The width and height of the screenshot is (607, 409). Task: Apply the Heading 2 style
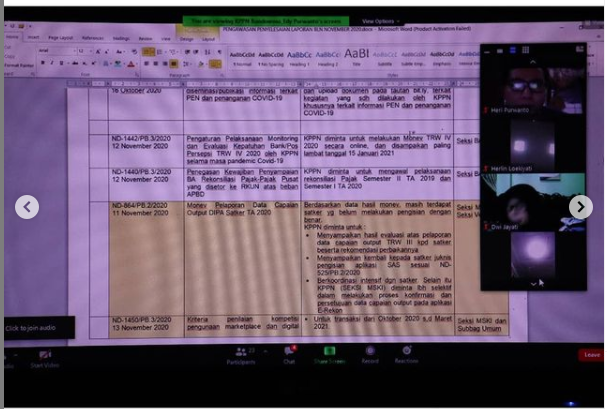pyautogui.click(x=328, y=59)
